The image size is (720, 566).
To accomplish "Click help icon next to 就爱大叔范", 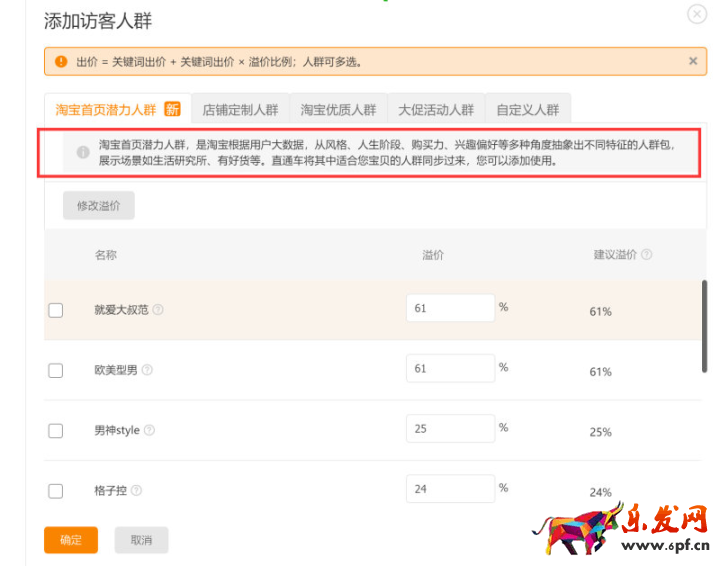I will (x=158, y=310).
